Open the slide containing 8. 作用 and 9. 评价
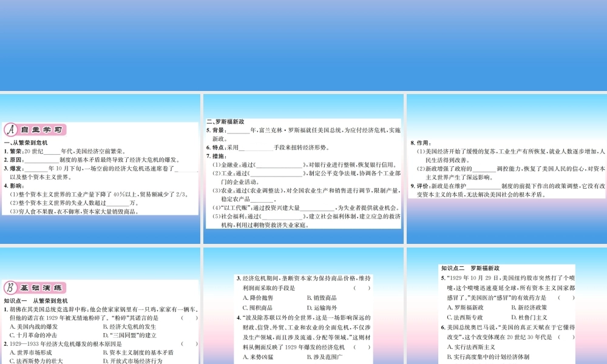The height and width of the screenshot is (364, 607). point(507,169)
